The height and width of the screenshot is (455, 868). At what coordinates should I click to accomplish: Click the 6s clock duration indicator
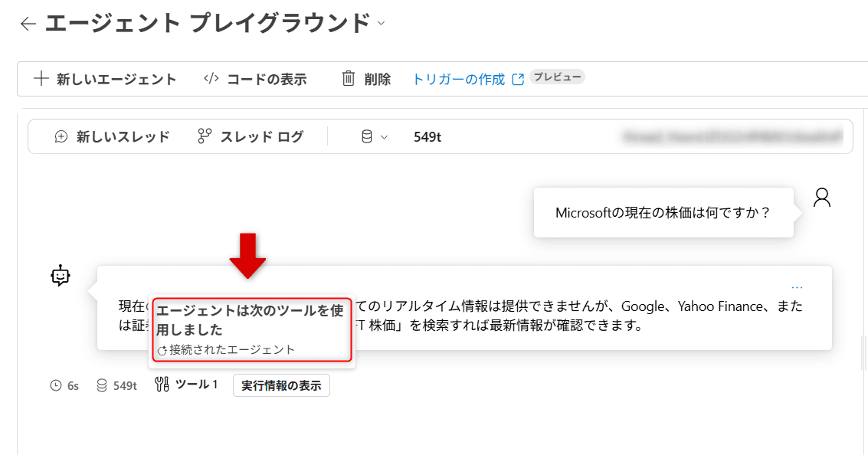(x=64, y=385)
